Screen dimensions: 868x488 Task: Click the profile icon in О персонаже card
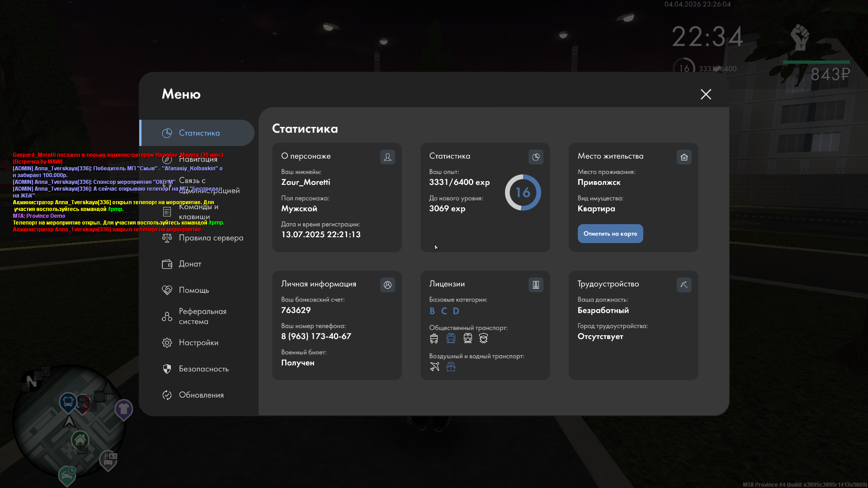point(387,157)
